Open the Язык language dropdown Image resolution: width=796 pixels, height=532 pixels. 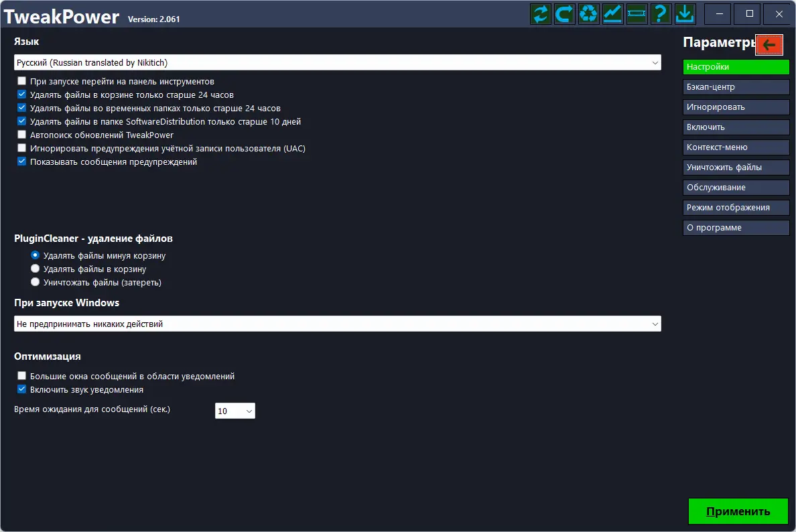[x=338, y=62]
